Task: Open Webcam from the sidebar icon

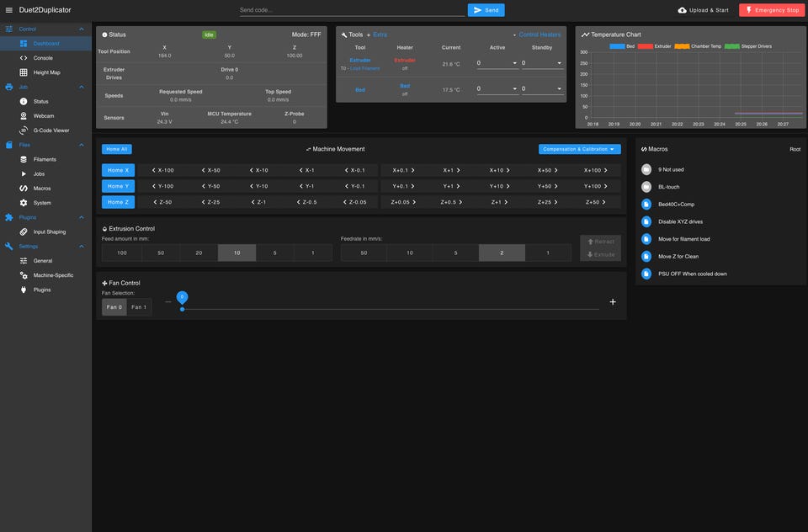Action: tap(24, 116)
